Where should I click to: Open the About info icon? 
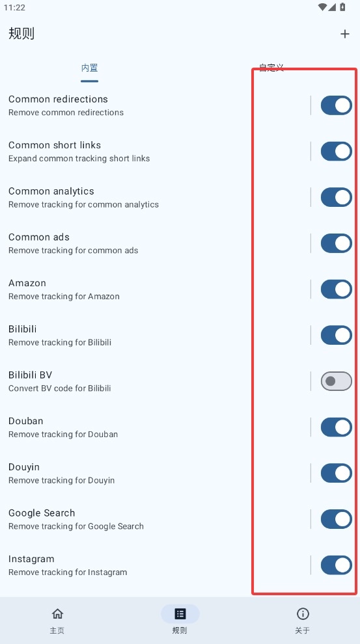(x=303, y=613)
